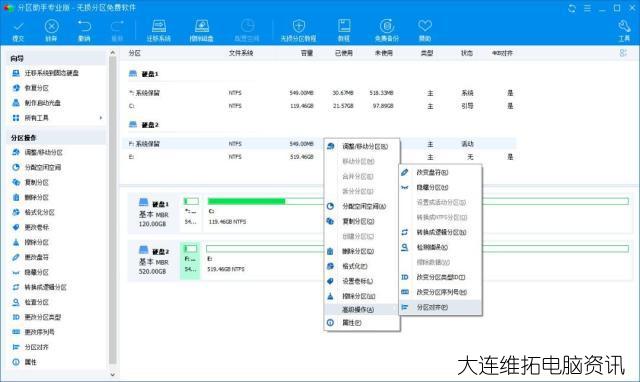Viewport: 640px width, 382px height.
Task: Expand the 所有工具 sidebar submenu arrow
Action: click(101, 118)
